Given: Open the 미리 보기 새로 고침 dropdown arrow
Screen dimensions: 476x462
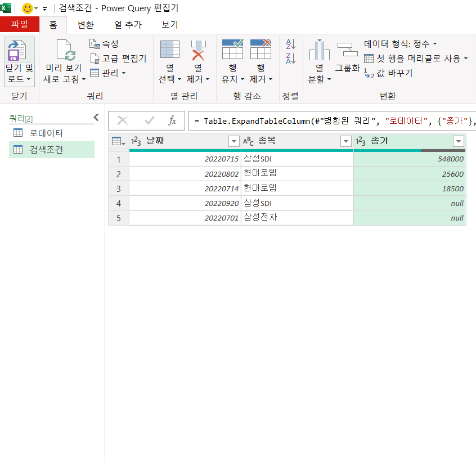Looking at the screenshot, I should tap(84, 79).
